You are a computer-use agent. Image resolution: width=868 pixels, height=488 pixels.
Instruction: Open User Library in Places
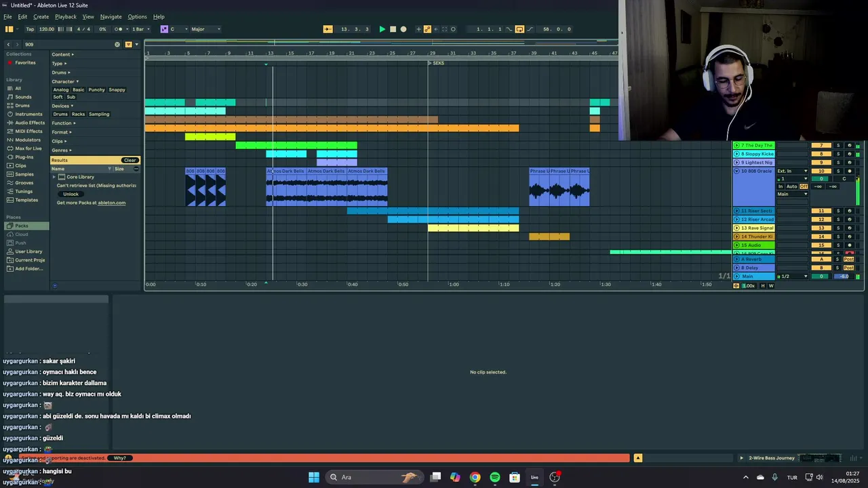click(x=28, y=251)
